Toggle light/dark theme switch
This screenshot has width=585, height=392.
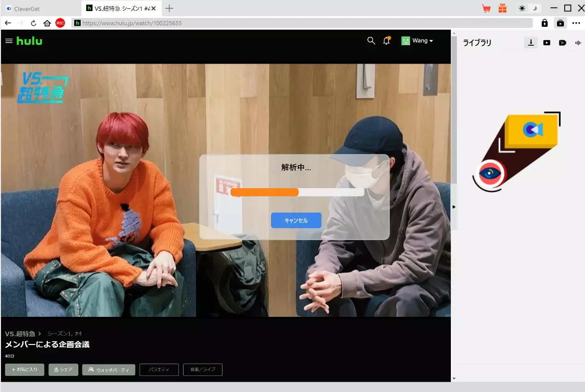click(x=528, y=8)
